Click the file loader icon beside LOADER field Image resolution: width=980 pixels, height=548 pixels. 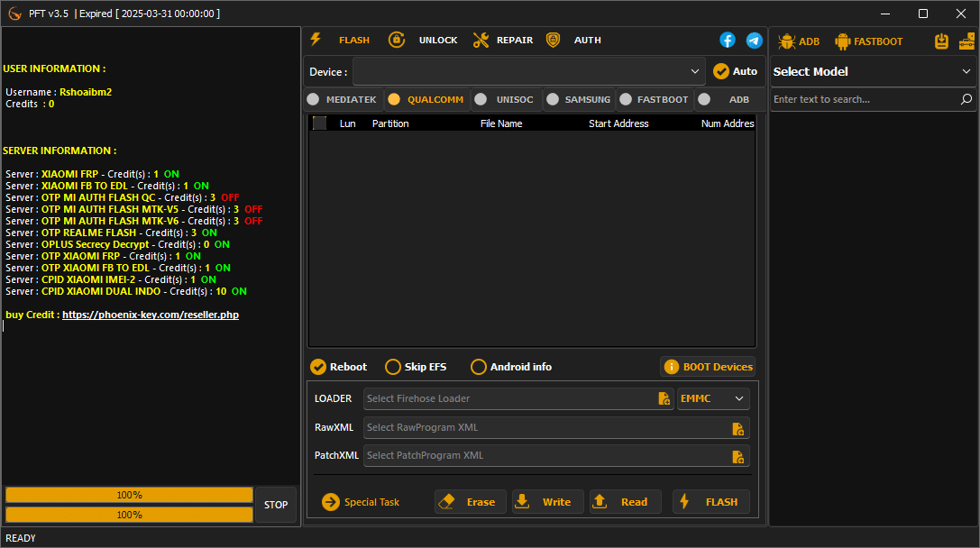(664, 397)
